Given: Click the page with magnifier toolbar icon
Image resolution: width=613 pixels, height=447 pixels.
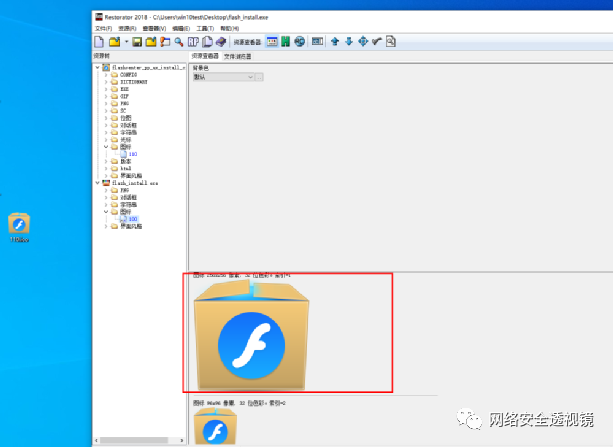Looking at the screenshot, I should click(391, 41).
